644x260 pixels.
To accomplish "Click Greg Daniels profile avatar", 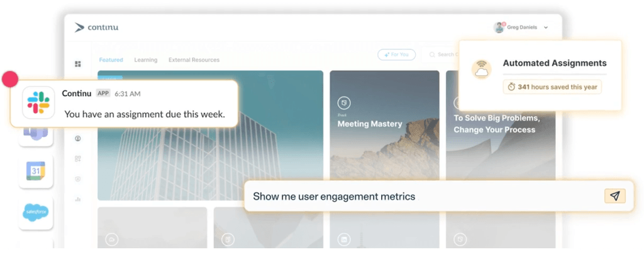I will click(x=499, y=28).
